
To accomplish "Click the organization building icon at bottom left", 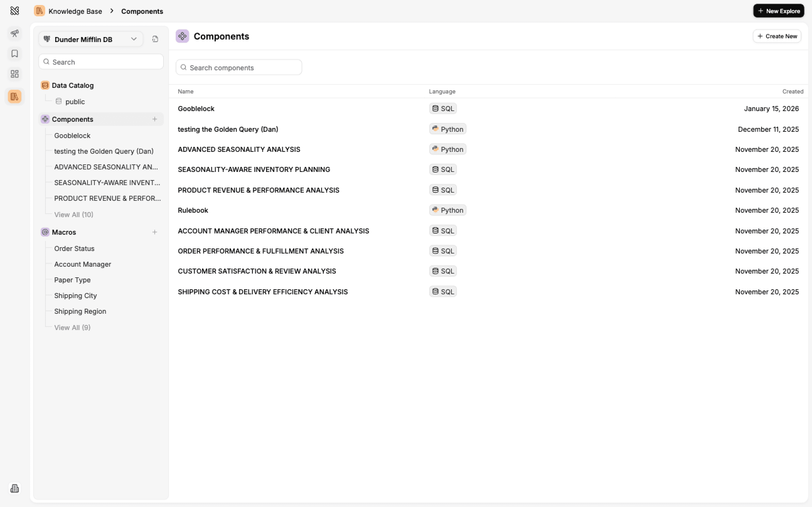I will [14, 488].
